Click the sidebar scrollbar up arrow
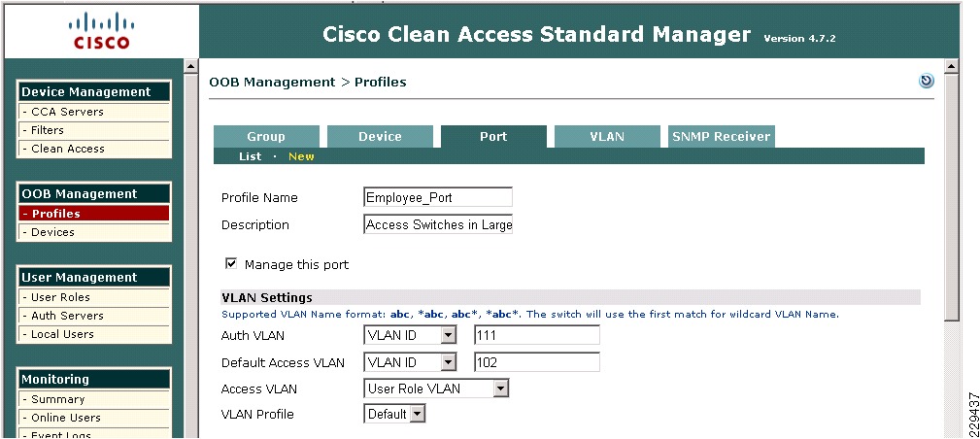The width and height of the screenshot is (980, 439). tap(190, 66)
